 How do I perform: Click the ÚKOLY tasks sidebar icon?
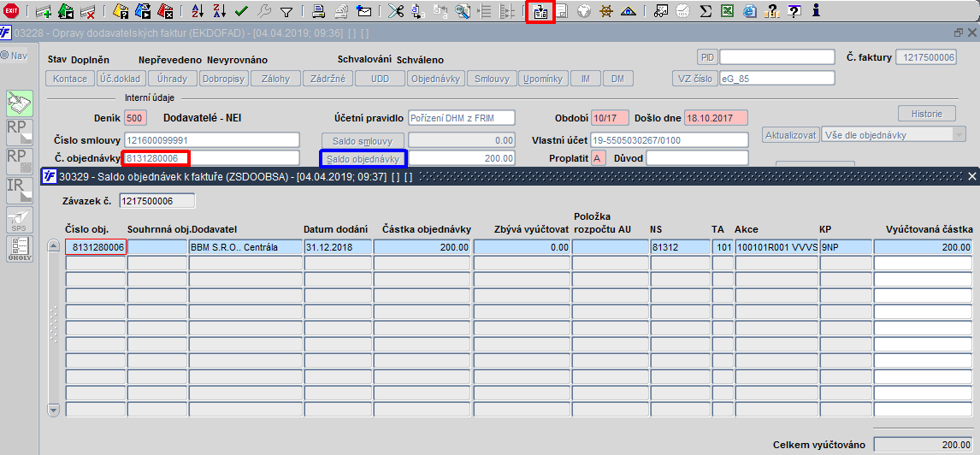(x=20, y=249)
